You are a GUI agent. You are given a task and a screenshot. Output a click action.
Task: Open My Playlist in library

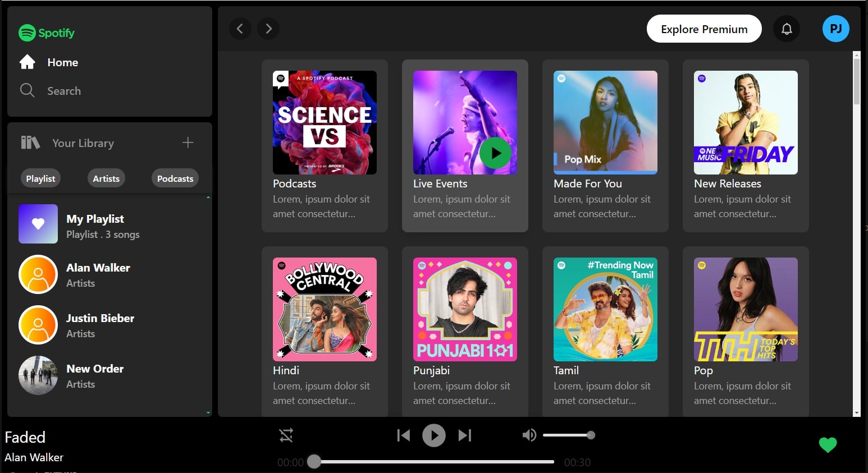point(109,224)
